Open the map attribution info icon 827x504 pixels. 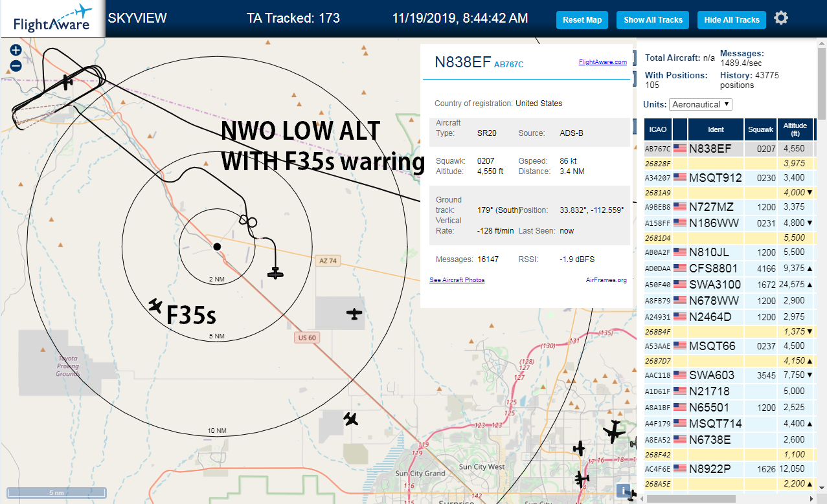pos(623,490)
